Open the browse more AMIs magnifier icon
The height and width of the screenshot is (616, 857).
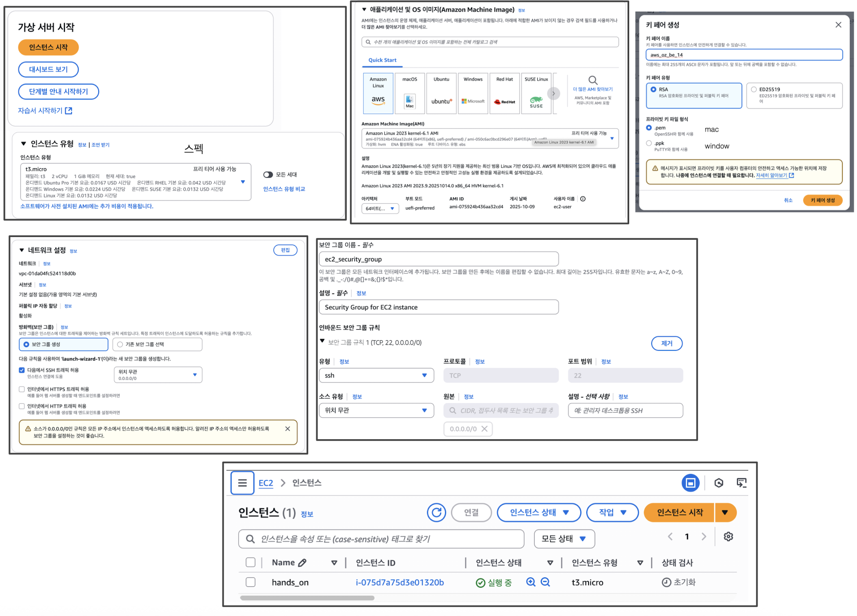(593, 80)
